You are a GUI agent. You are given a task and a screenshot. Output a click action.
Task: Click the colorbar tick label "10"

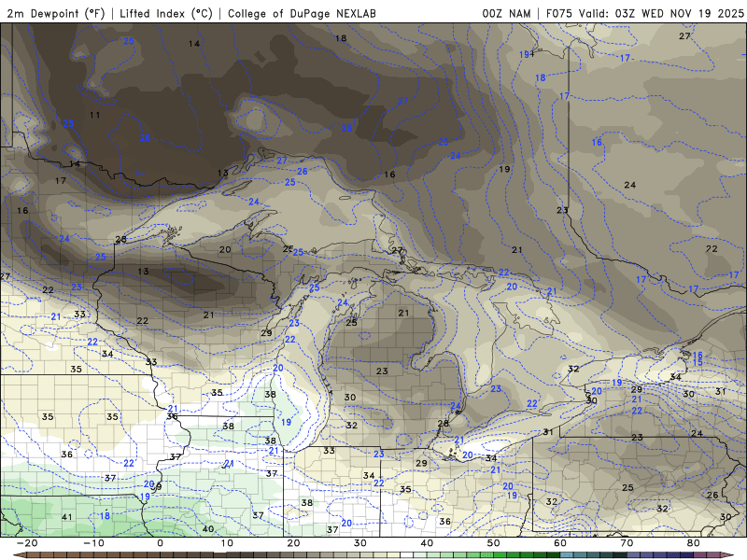(x=227, y=543)
